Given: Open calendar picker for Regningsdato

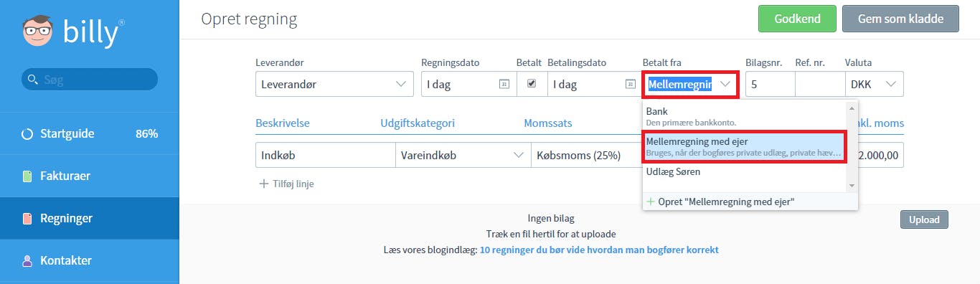Looking at the screenshot, I should 504,84.
